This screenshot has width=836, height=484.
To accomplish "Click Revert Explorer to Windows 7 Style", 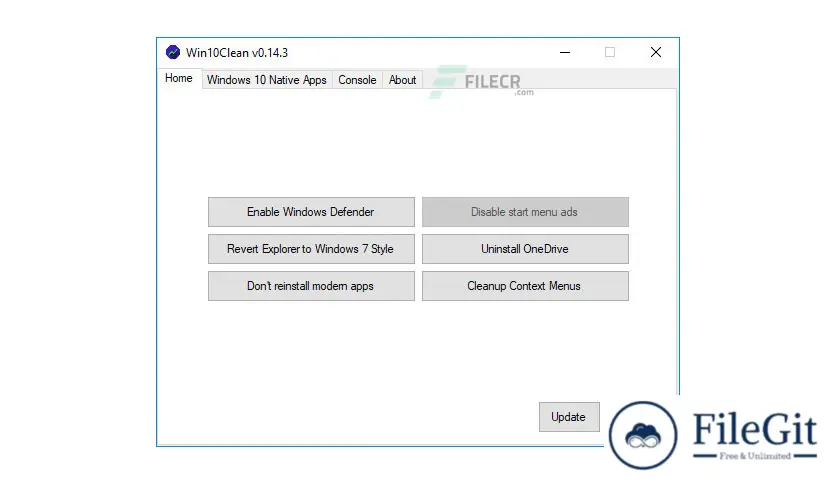I will [x=311, y=249].
